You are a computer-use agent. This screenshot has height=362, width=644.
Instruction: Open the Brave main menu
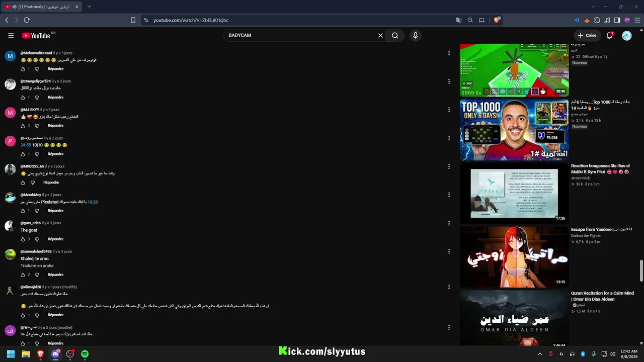637,20
